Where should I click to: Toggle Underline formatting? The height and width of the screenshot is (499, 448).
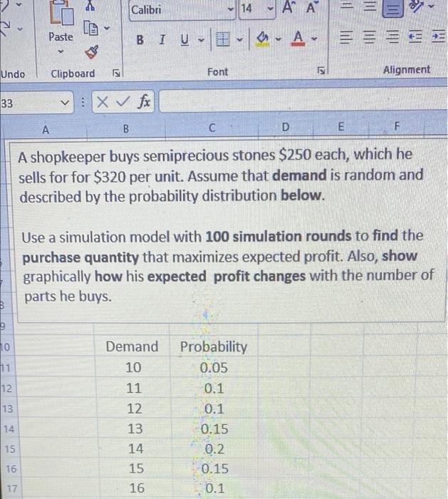[184, 40]
